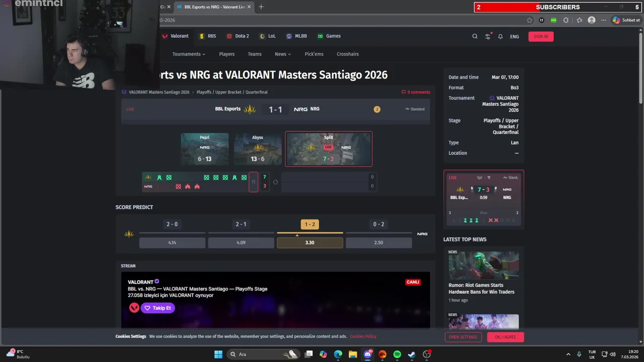Select the 2 - 1 score prediction

[241, 224]
